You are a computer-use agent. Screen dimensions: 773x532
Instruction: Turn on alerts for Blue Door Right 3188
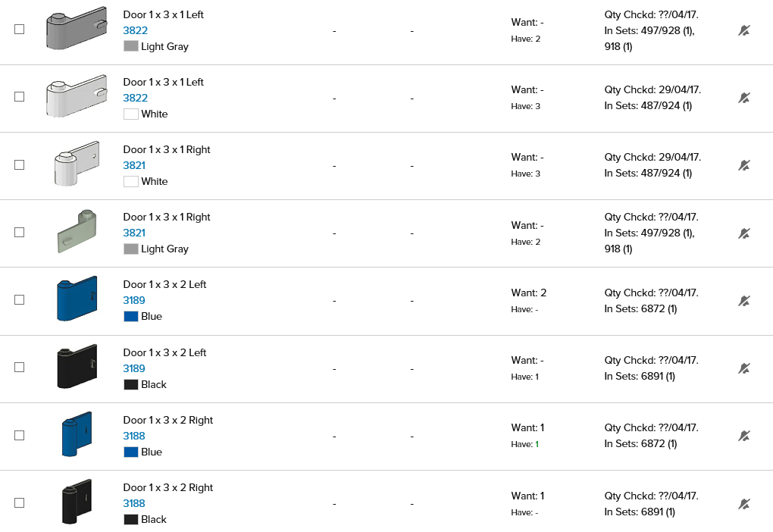pyautogui.click(x=744, y=436)
